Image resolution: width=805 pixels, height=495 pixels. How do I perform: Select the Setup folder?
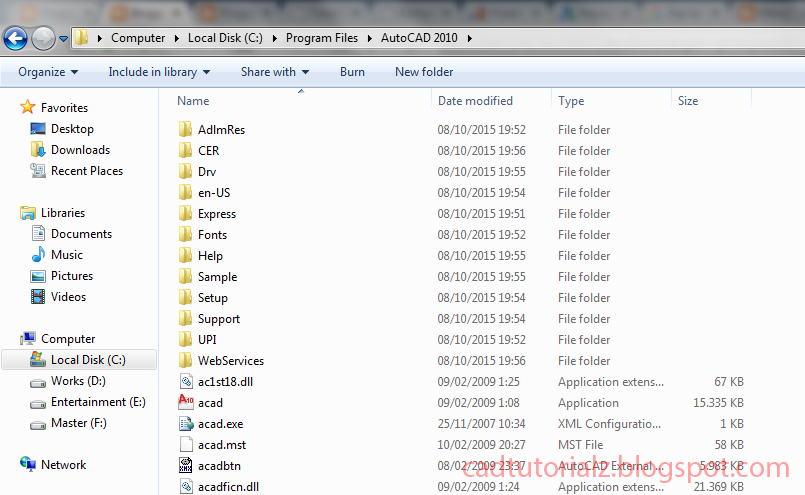click(213, 298)
